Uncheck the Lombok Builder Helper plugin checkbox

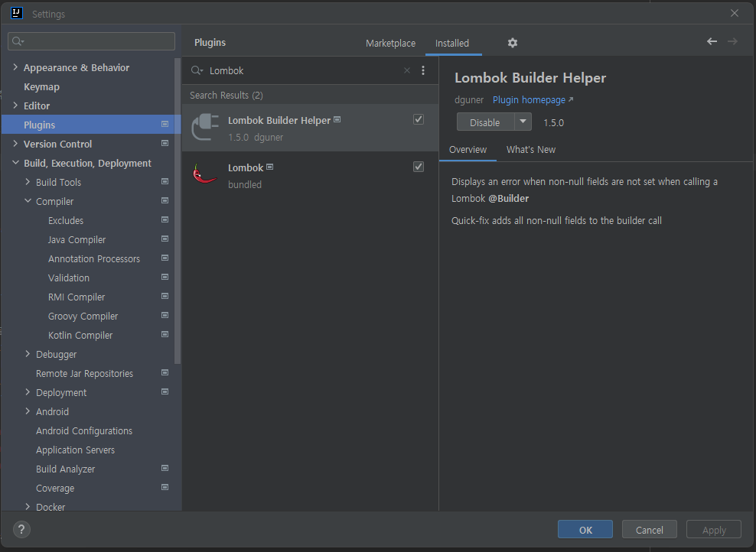tap(419, 119)
